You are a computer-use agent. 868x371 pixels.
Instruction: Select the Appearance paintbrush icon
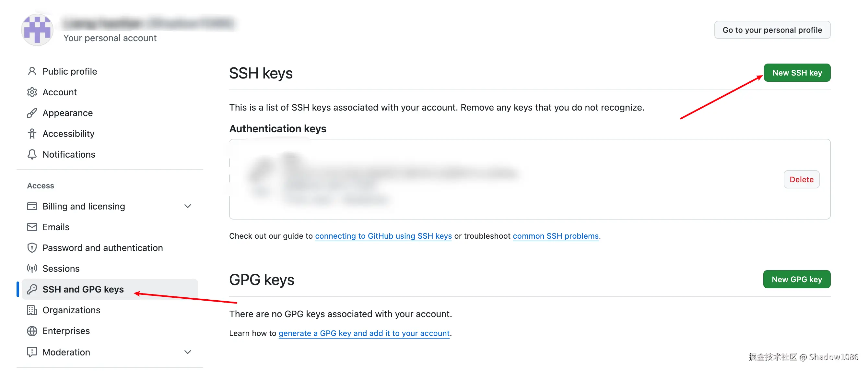(32, 113)
